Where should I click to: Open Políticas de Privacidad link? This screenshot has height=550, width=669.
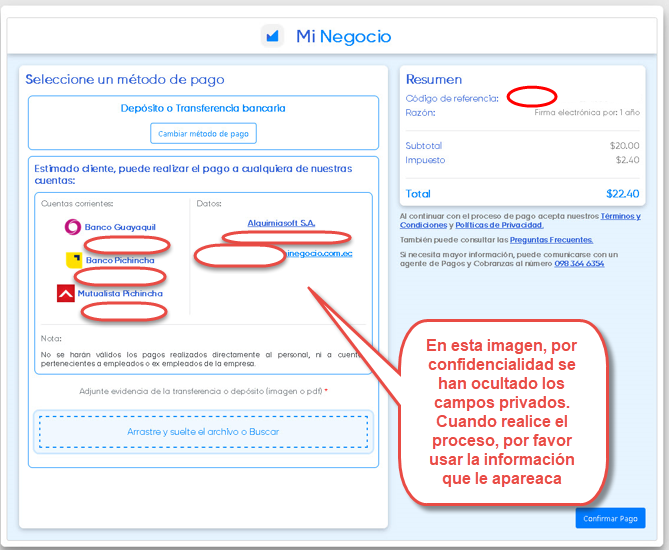pos(499,225)
